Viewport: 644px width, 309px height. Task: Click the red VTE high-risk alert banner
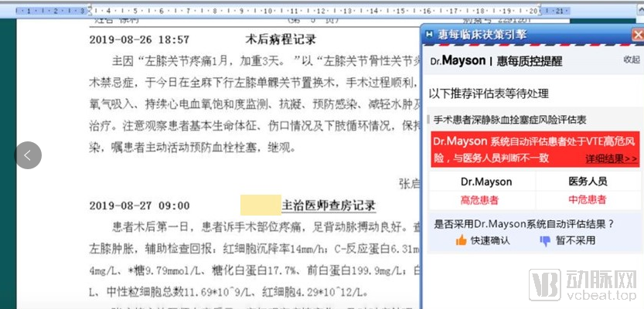click(526, 149)
